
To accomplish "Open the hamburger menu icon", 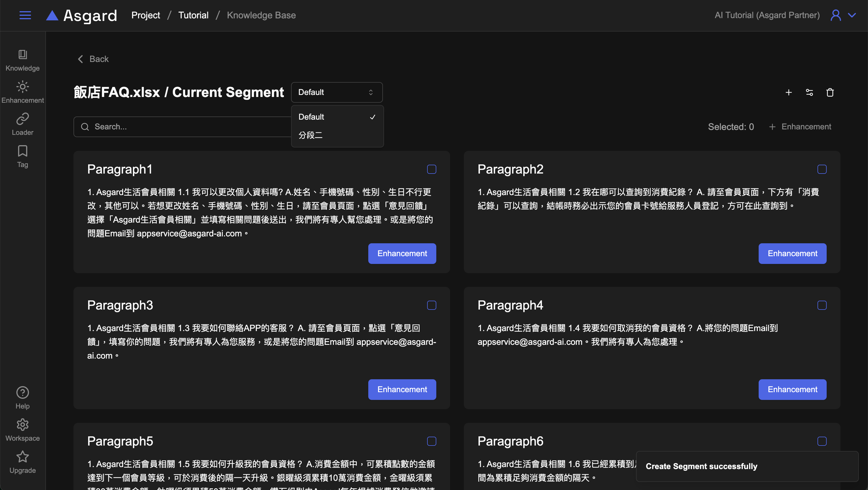I will (25, 15).
